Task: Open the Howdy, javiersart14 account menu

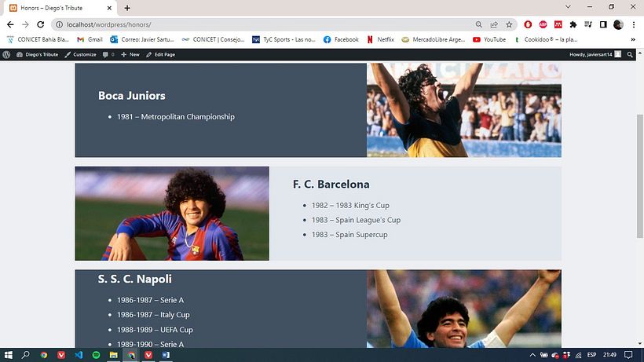Action: (x=595, y=54)
